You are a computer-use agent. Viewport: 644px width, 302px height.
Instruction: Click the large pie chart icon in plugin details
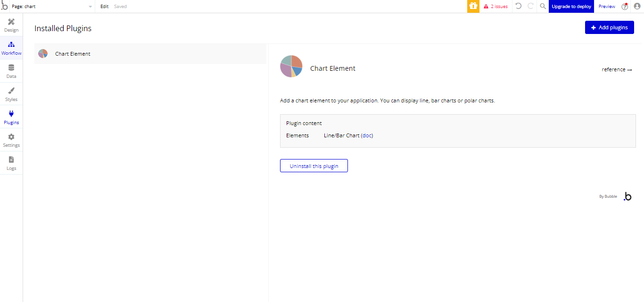(x=291, y=66)
